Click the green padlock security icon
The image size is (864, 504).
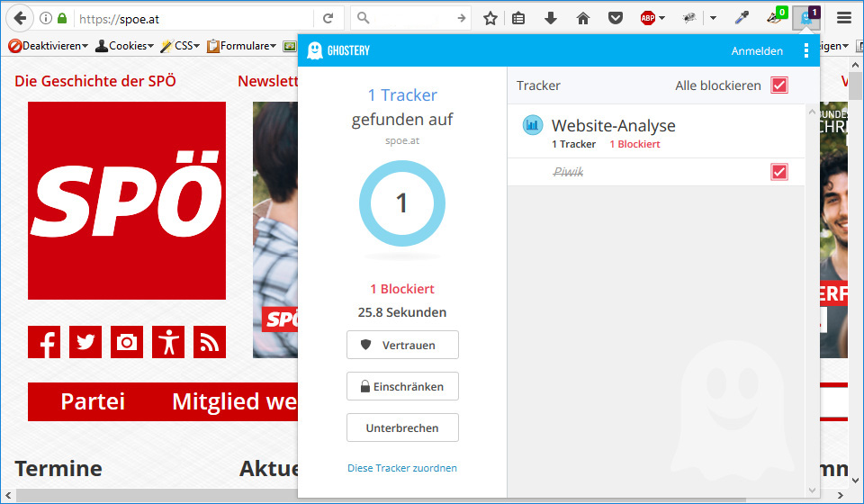click(x=62, y=18)
